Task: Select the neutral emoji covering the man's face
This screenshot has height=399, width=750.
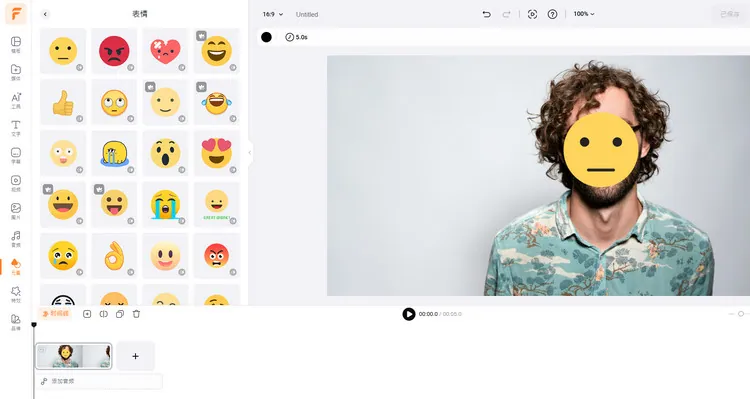Action: pos(601,150)
